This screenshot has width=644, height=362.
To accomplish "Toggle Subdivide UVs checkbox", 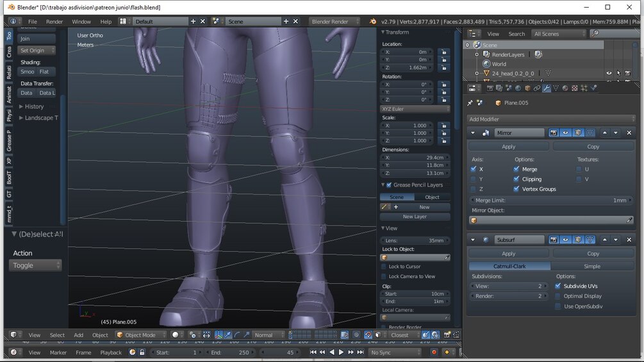I will [557, 286].
